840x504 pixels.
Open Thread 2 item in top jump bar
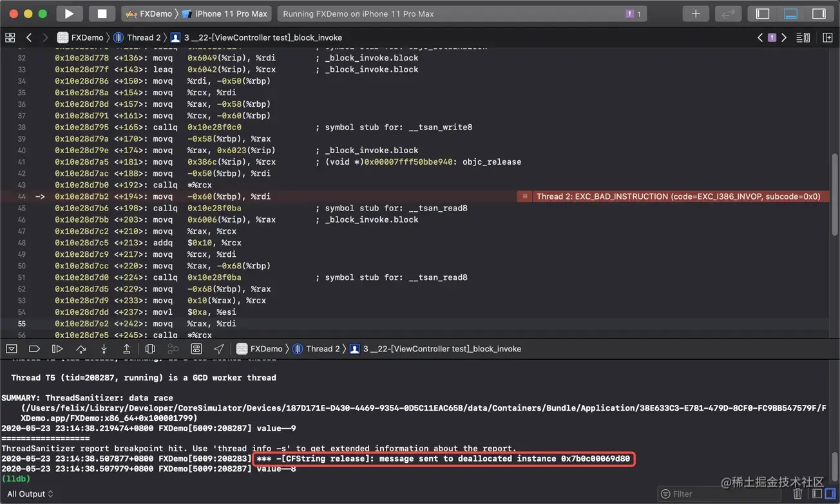click(137, 37)
